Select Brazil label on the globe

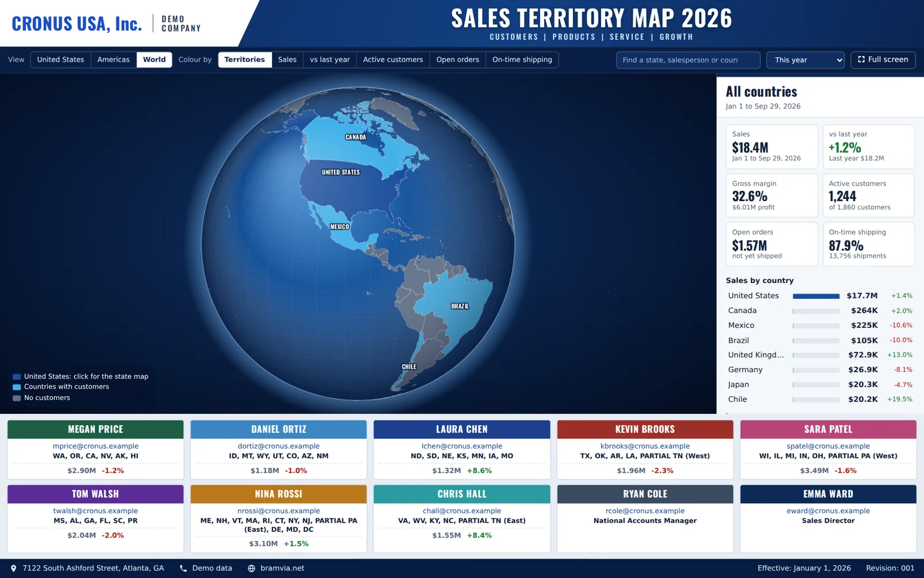pos(460,306)
